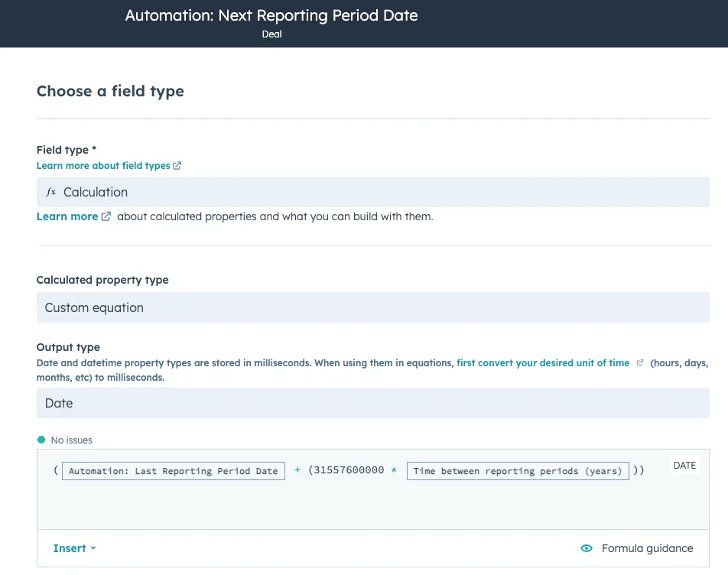Click the green No issues status dot

pos(41,440)
